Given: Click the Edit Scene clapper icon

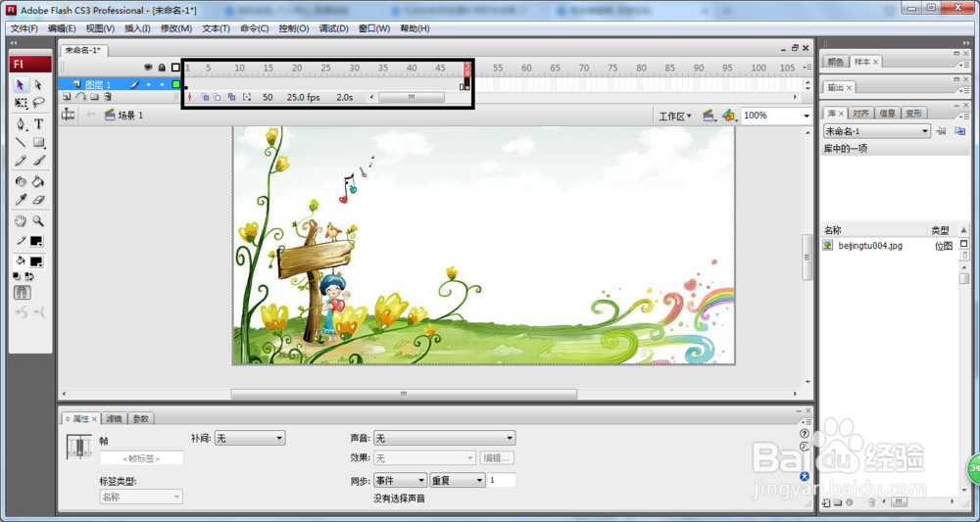Looking at the screenshot, I should [x=709, y=116].
